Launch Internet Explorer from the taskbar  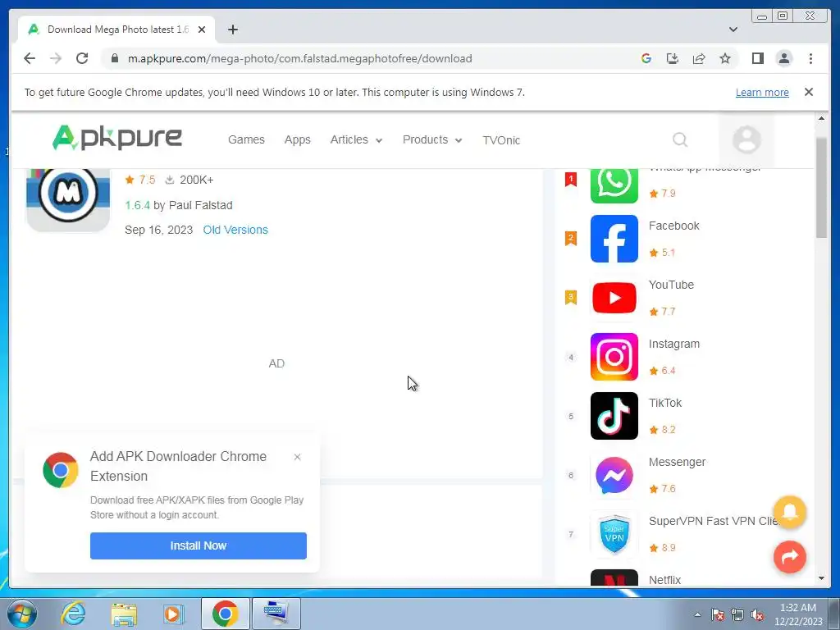(73, 614)
